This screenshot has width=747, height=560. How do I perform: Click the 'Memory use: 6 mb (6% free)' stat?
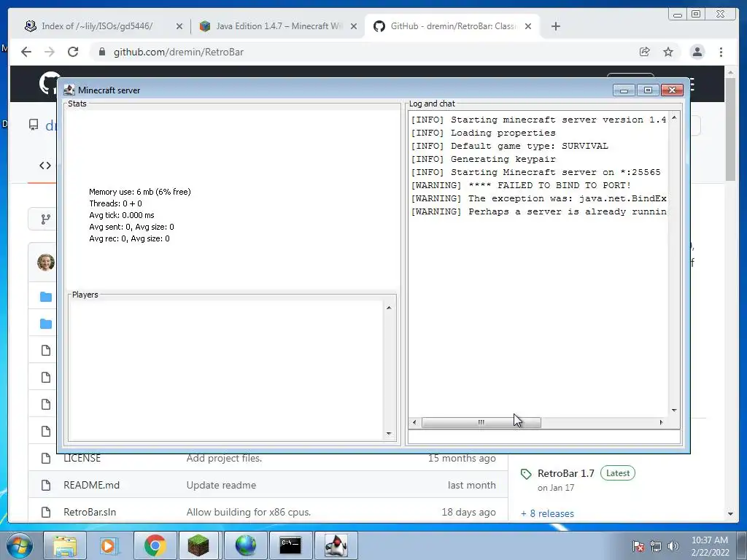tap(139, 192)
